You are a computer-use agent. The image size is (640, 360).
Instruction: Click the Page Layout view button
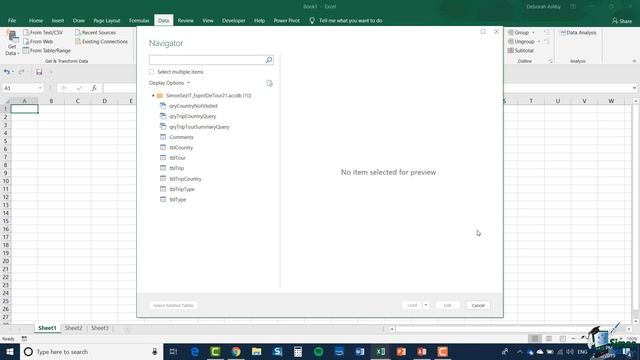549,338
